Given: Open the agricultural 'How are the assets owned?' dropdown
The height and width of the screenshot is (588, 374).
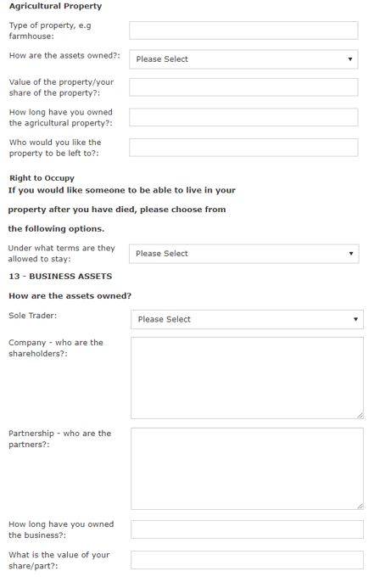Looking at the screenshot, I should [243, 59].
